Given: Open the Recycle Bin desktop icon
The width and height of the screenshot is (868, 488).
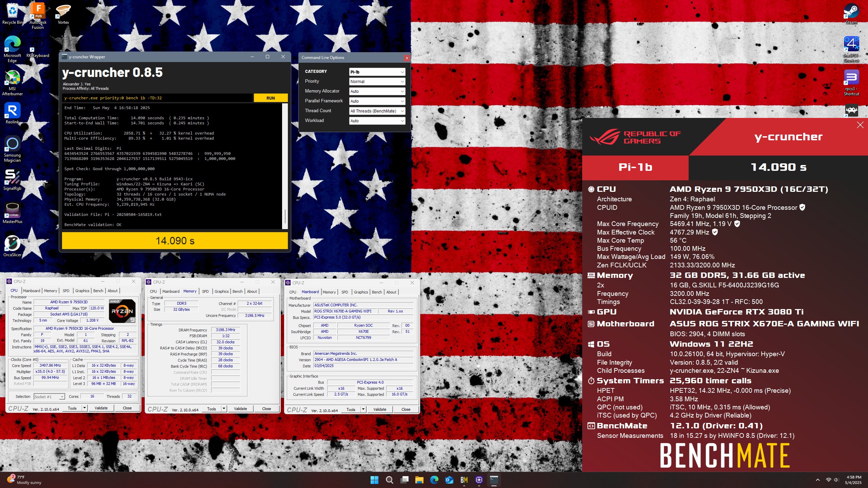Looking at the screenshot, I should click(13, 14).
